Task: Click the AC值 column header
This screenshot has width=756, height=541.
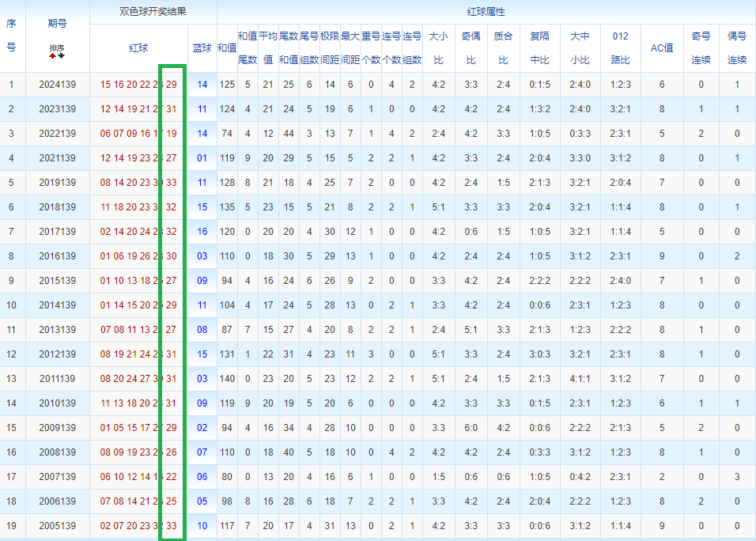Action: 662,48
